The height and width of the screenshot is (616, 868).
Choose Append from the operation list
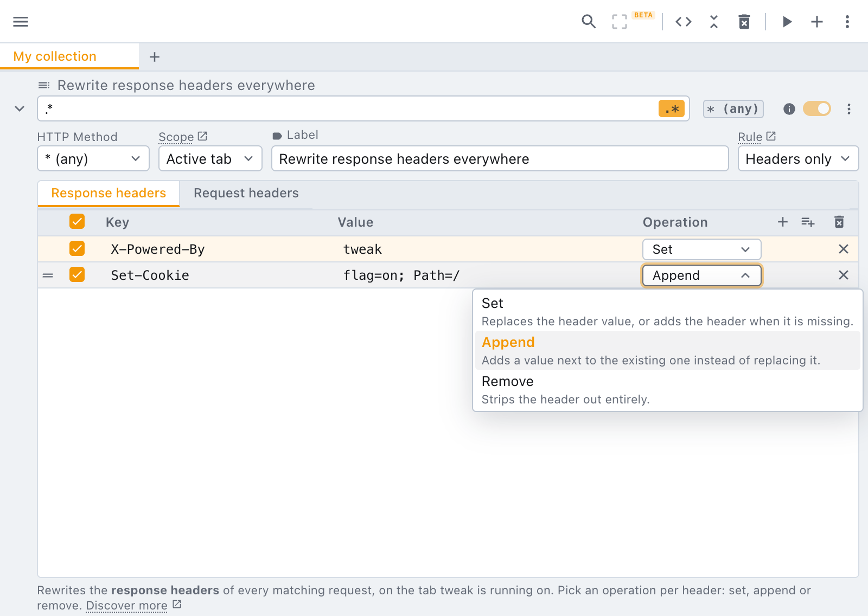(x=667, y=350)
